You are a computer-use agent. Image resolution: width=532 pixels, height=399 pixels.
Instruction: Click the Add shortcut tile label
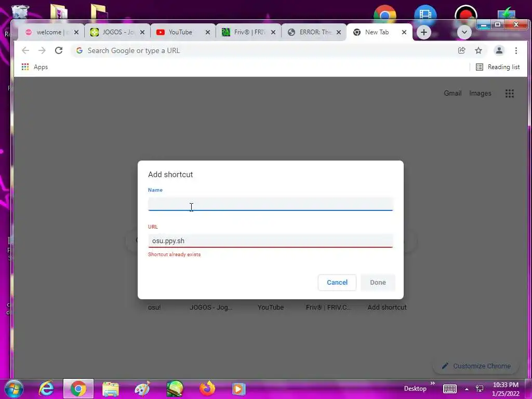387,307
